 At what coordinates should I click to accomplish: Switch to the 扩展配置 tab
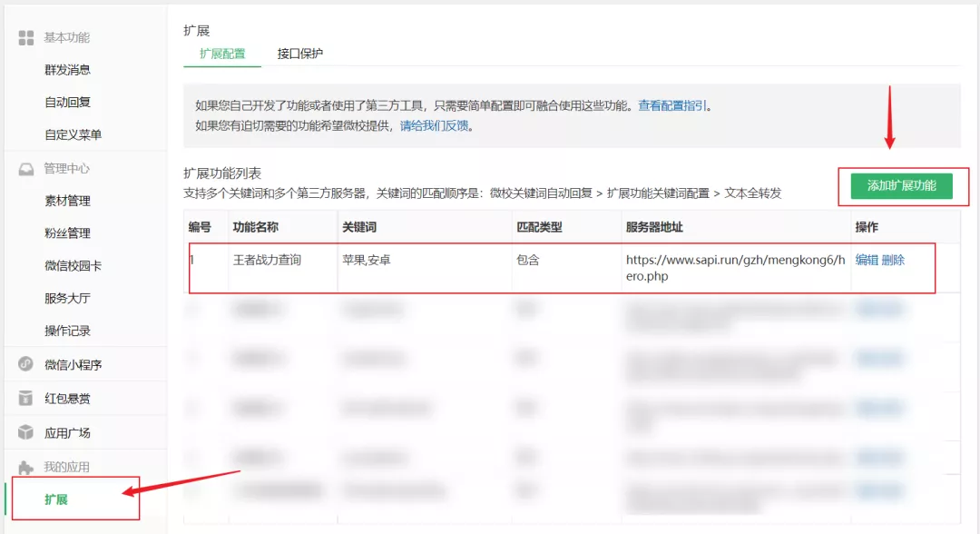222,54
